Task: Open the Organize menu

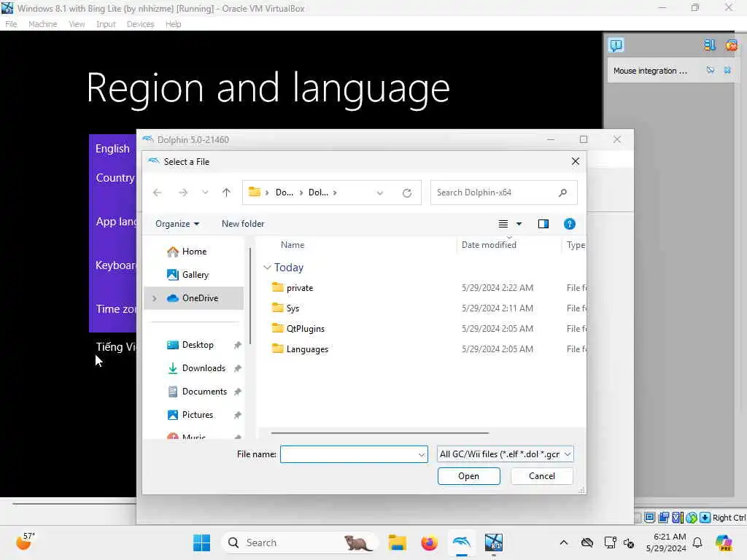Action: [x=177, y=224]
